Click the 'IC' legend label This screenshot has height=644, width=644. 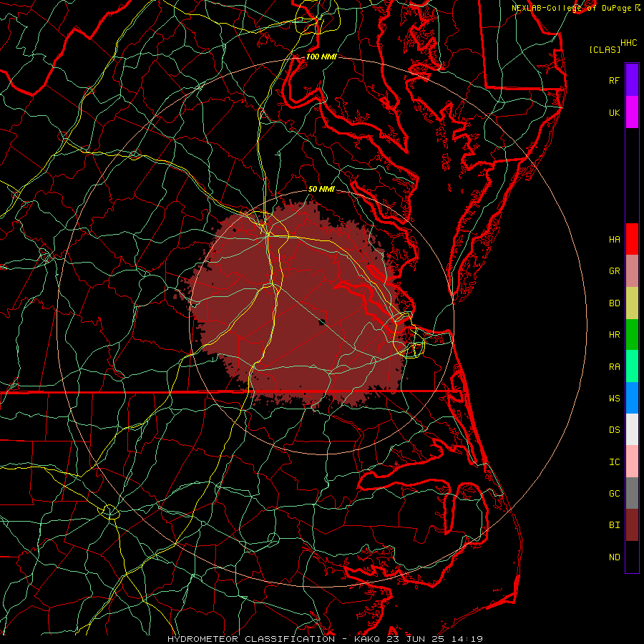click(614, 462)
